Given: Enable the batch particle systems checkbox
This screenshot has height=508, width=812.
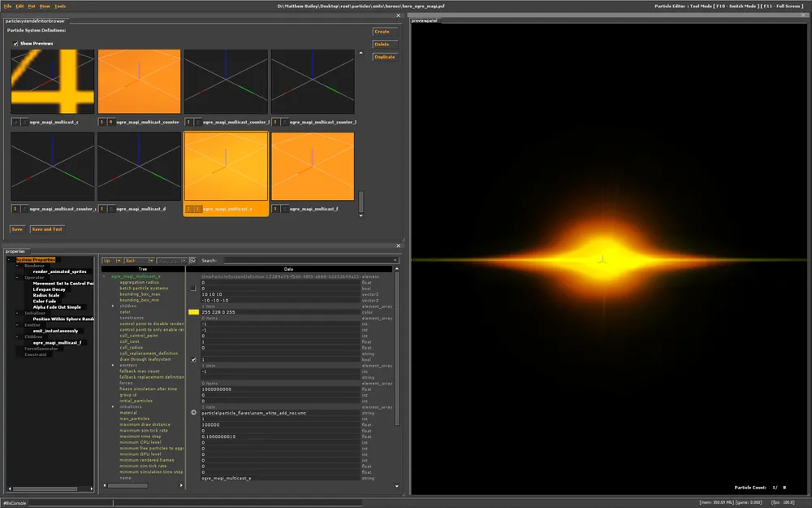Looking at the screenshot, I should 193,289.
